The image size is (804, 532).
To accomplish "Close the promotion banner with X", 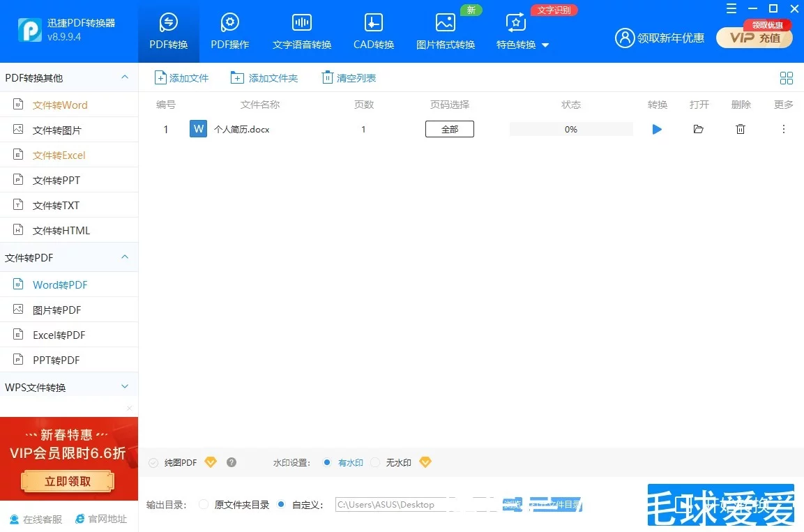I will tap(129, 408).
